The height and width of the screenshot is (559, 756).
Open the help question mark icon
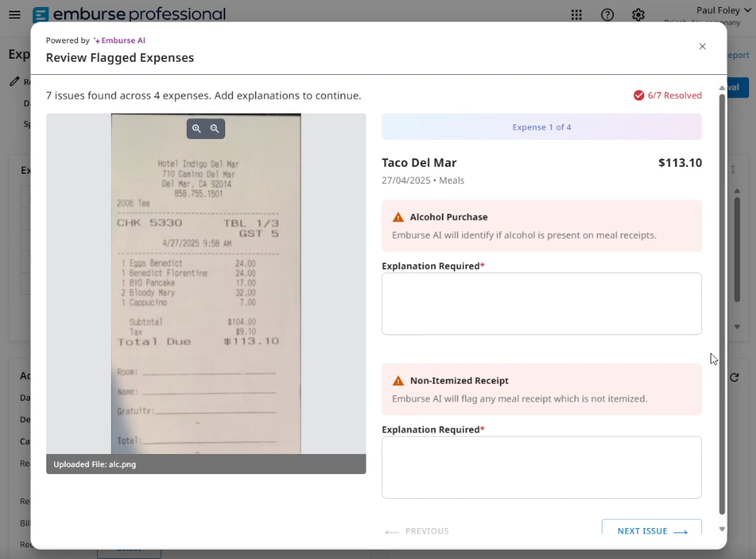pos(607,15)
